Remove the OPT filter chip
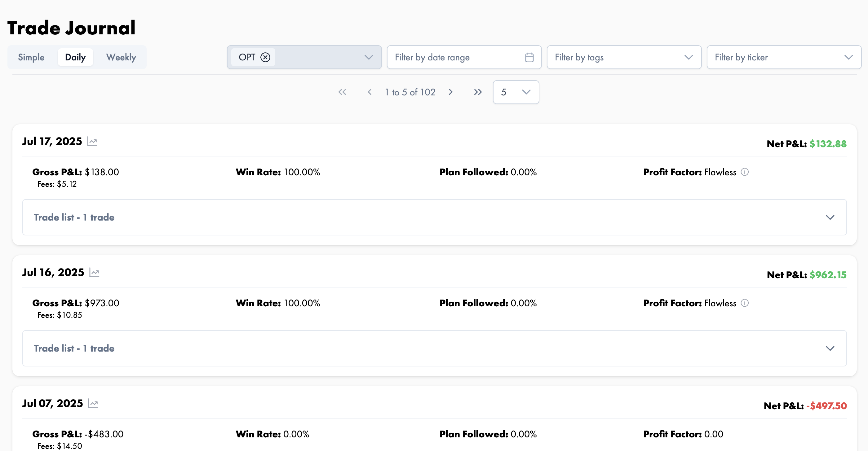868x451 pixels. tap(266, 57)
